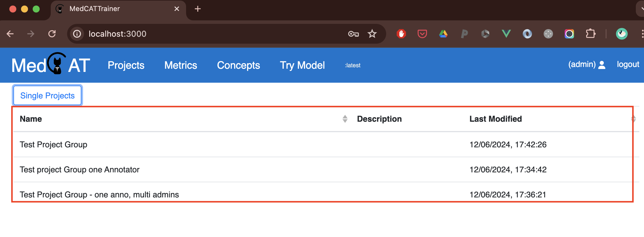The width and height of the screenshot is (644, 237).
Task: Open Test project Group one Annotator
Action: point(326,169)
